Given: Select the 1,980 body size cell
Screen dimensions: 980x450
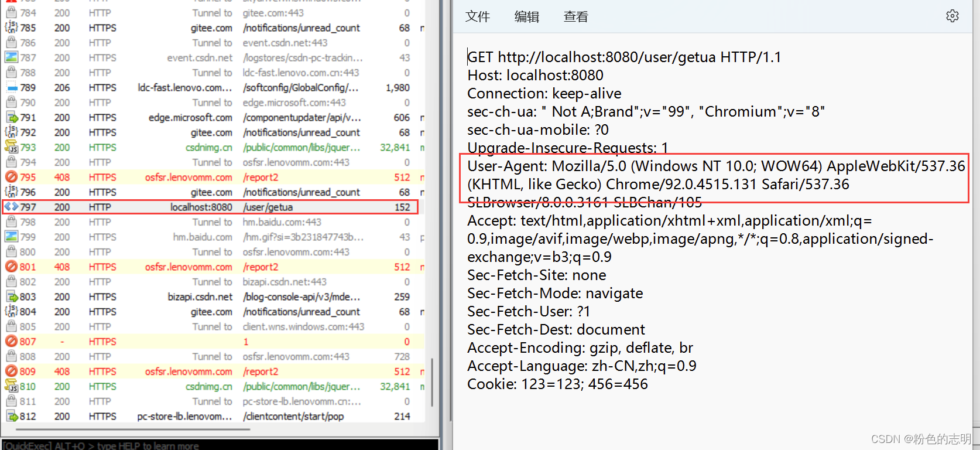Looking at the screenshot, I should tap(398, 87).
